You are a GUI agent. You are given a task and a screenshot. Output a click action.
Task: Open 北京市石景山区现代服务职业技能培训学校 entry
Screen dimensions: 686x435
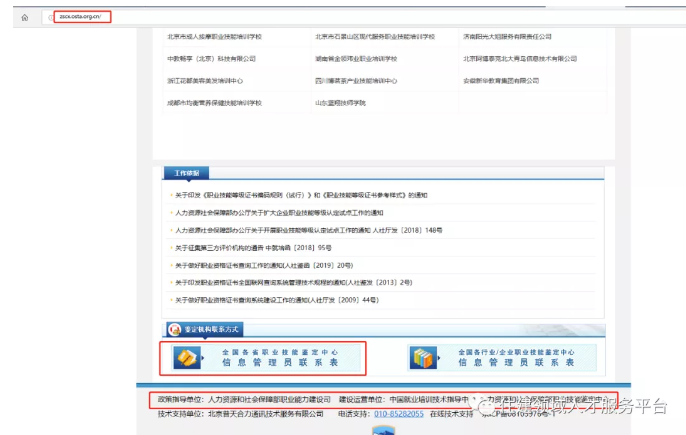[375, 37]
